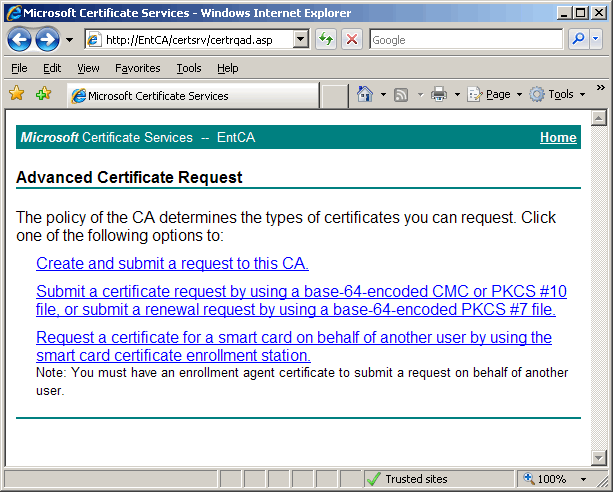Go back with the Back arrow button
613x492 pixels.
pos(19,40)
